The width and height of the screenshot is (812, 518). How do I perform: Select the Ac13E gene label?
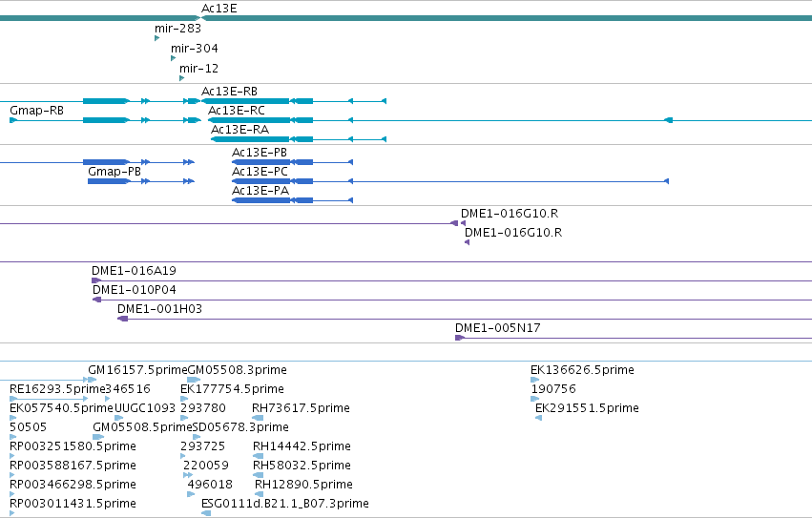[x=219, y=9]
